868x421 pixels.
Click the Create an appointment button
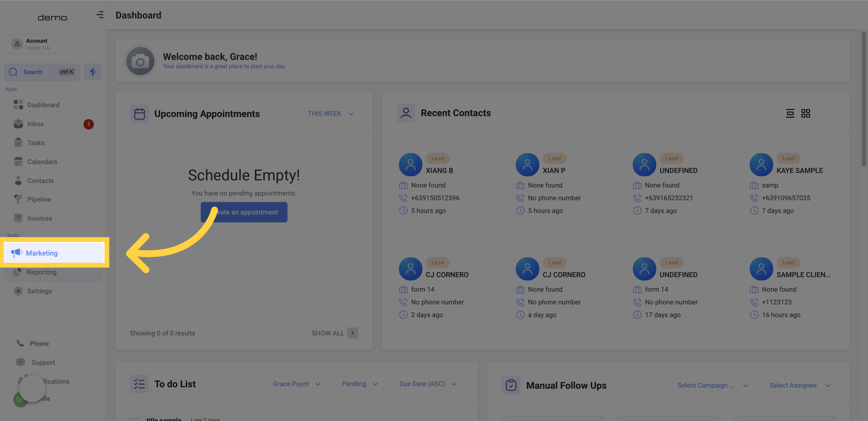tap(244, 212)
